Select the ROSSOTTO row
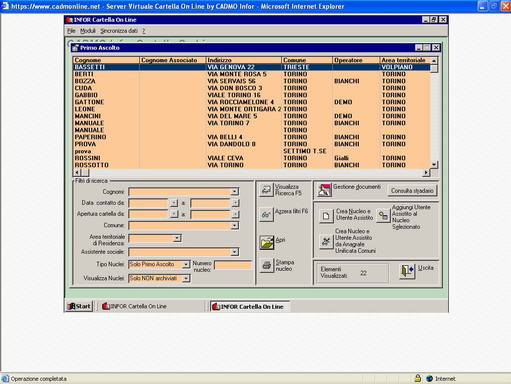This screenshot has width=511, height=384. 251,165
